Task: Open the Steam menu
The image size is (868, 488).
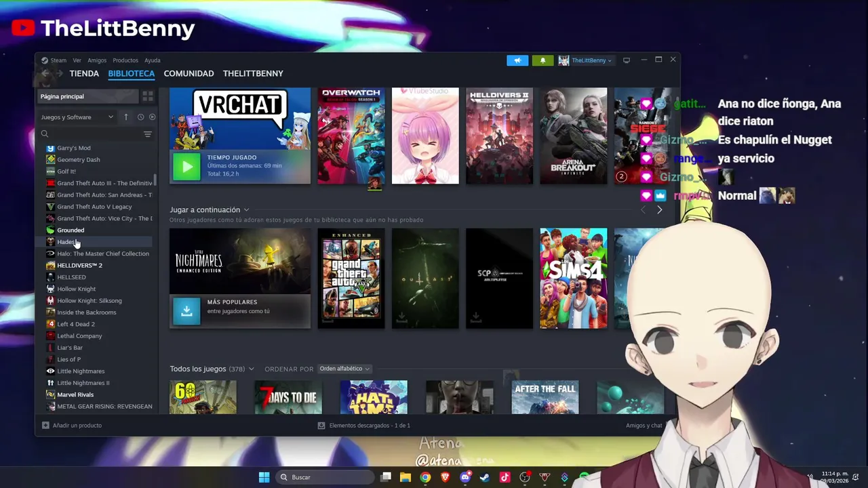Action: coord(58,60)
